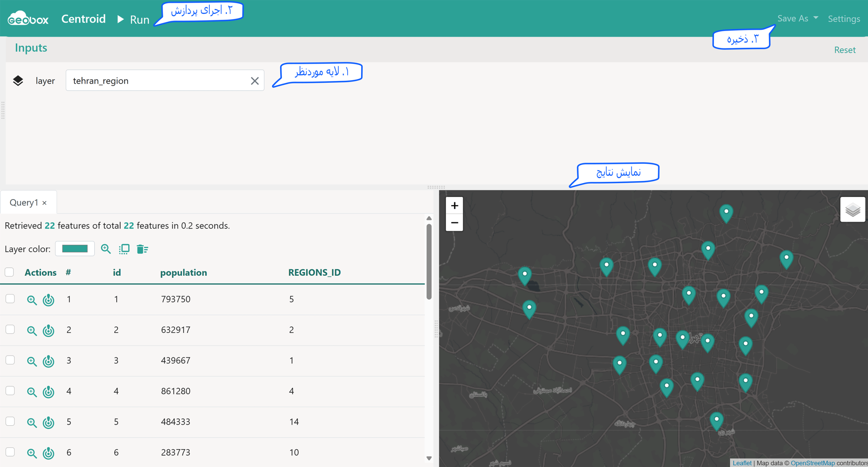868x467 pixels.
Task: Click the select-features icon beside Layer color
Action: (124, 249)
